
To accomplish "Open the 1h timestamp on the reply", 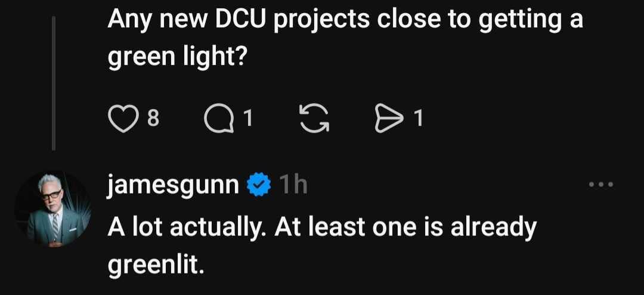I will [293, 186].
